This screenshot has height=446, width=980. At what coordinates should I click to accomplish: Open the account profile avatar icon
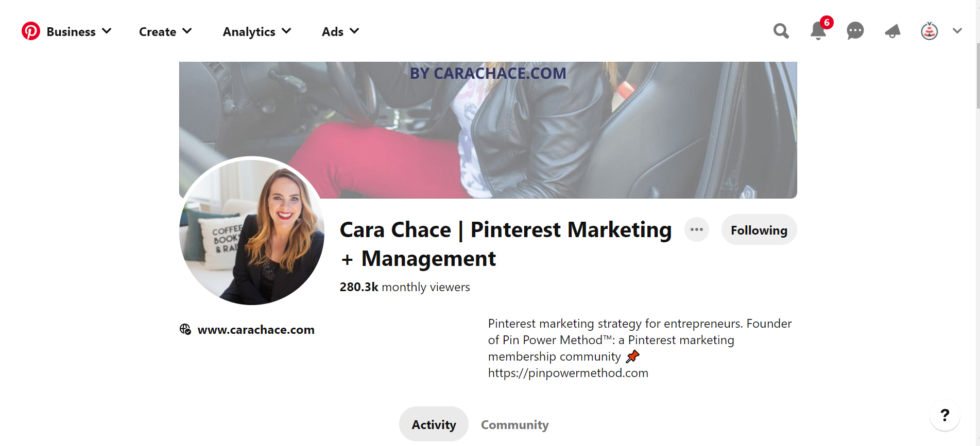[930, 31]
